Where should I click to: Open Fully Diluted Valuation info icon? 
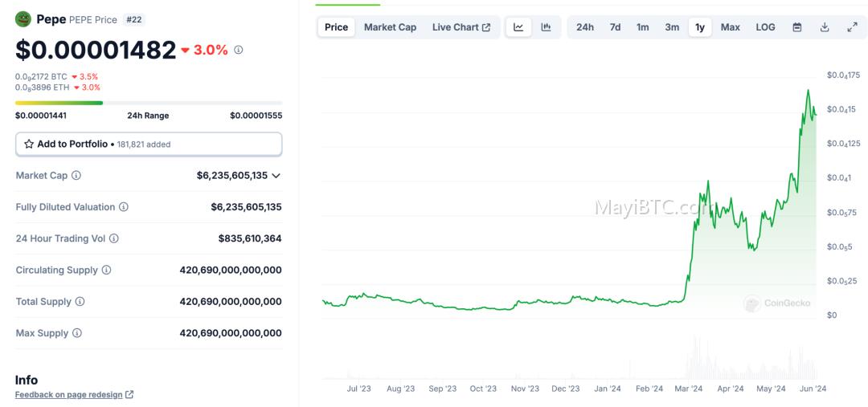point(124,207)
